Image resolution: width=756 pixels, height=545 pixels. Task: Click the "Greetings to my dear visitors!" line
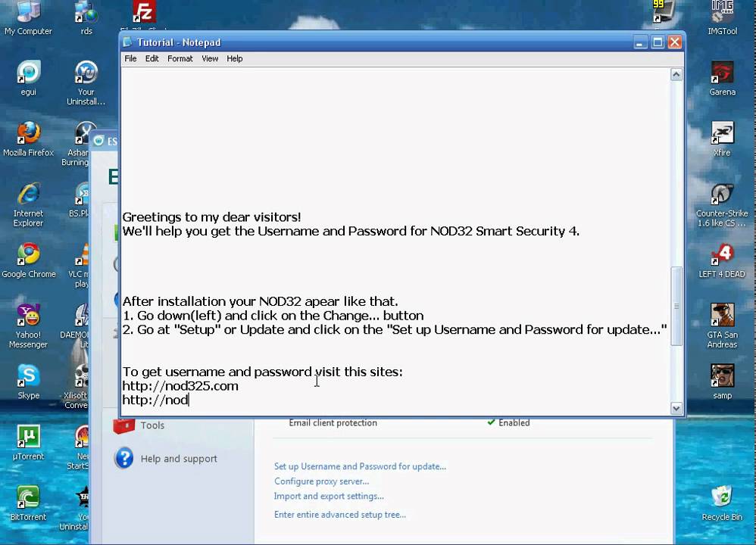click(211, 216)
